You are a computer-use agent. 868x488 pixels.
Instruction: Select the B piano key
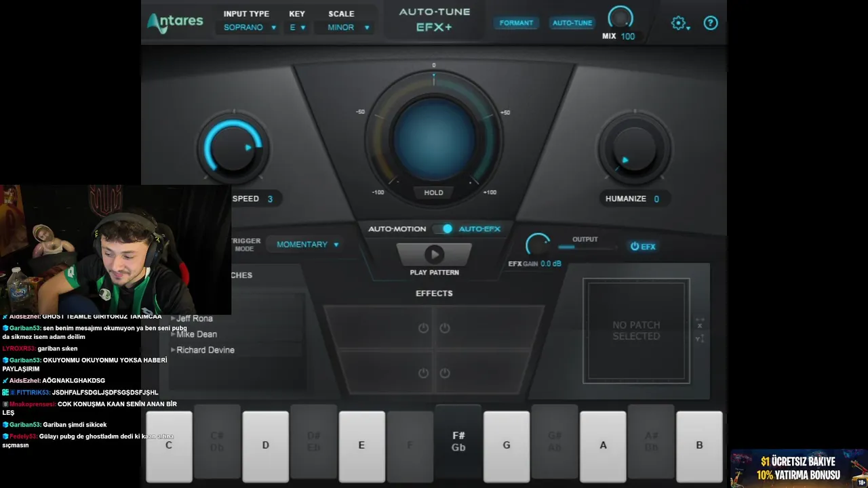pos(699,445)
